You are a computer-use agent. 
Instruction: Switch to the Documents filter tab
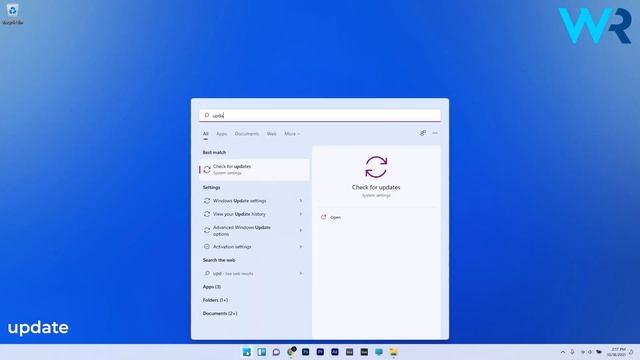[x=247, y=134]
